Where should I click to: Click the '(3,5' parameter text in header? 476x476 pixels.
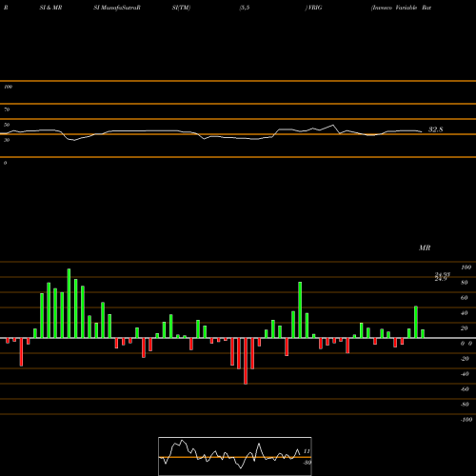[x=245, y=8]
